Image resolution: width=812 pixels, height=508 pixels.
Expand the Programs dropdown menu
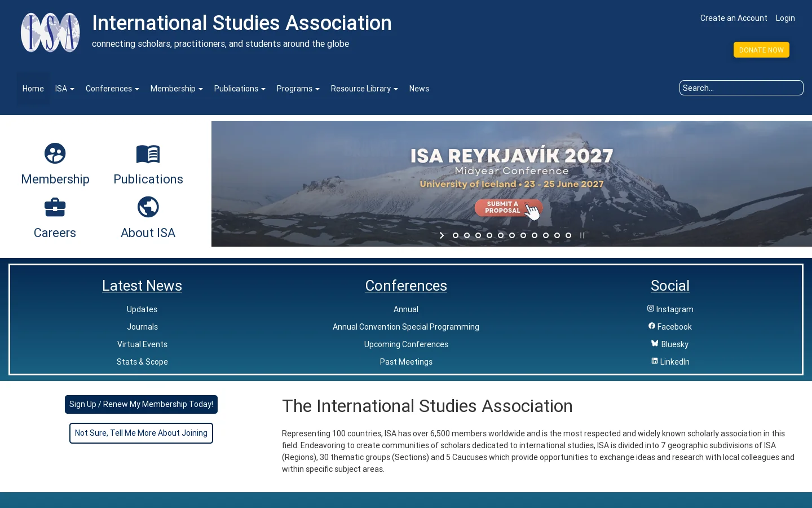pos(298,89)
